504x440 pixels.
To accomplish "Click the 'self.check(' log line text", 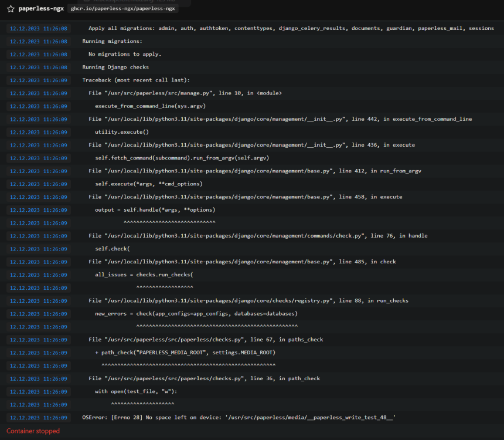I will pyautogui.click(x=113, y=249).
